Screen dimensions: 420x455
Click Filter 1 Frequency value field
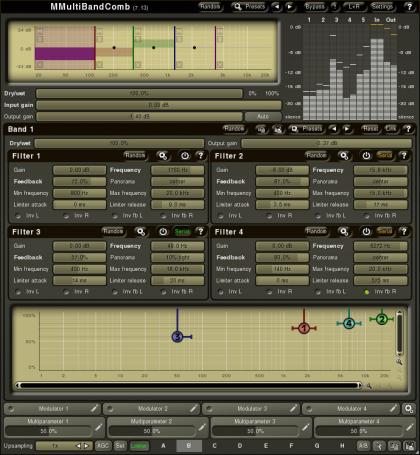(178, 170)
